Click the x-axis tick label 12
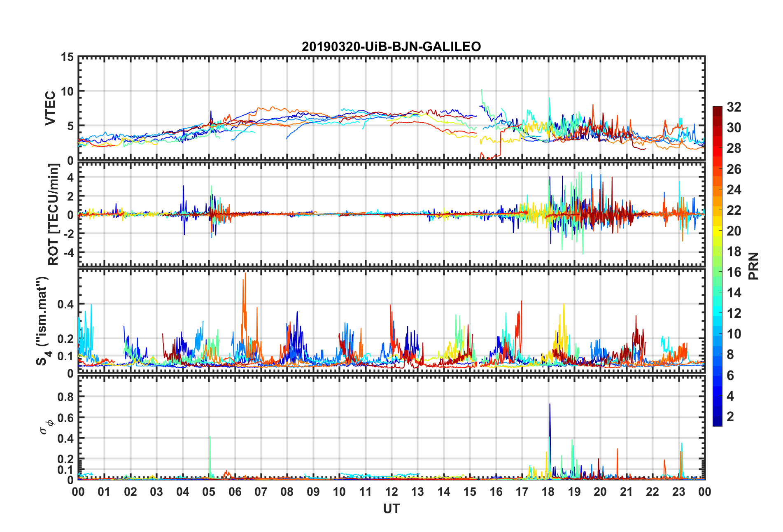Screen dimensions: 783x532 [x=391, y=492]
